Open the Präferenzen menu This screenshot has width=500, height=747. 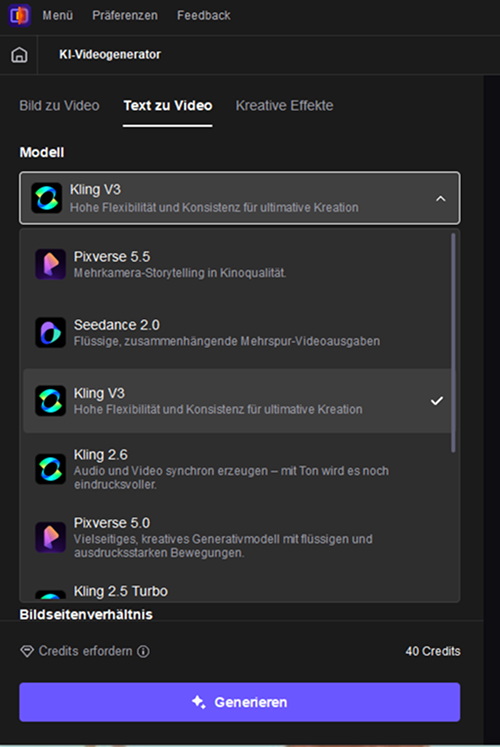pos(125,15)
